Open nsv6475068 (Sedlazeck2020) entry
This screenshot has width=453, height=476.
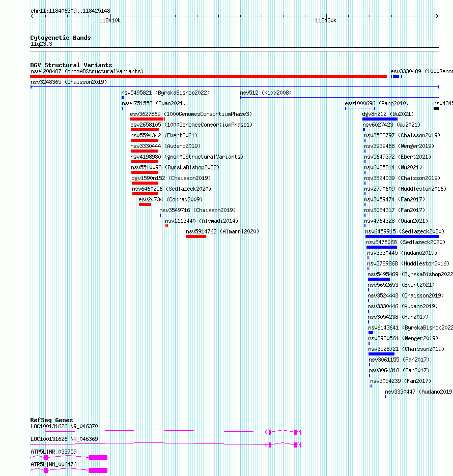pos(406,242)
